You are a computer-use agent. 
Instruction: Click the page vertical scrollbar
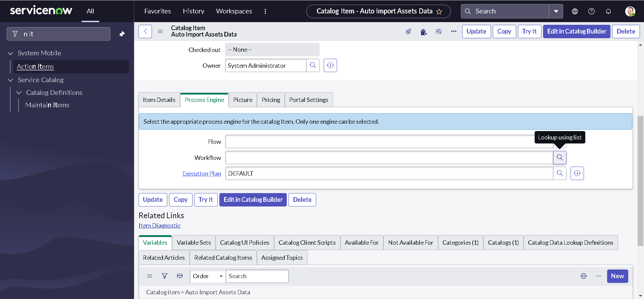coord(640,181)
